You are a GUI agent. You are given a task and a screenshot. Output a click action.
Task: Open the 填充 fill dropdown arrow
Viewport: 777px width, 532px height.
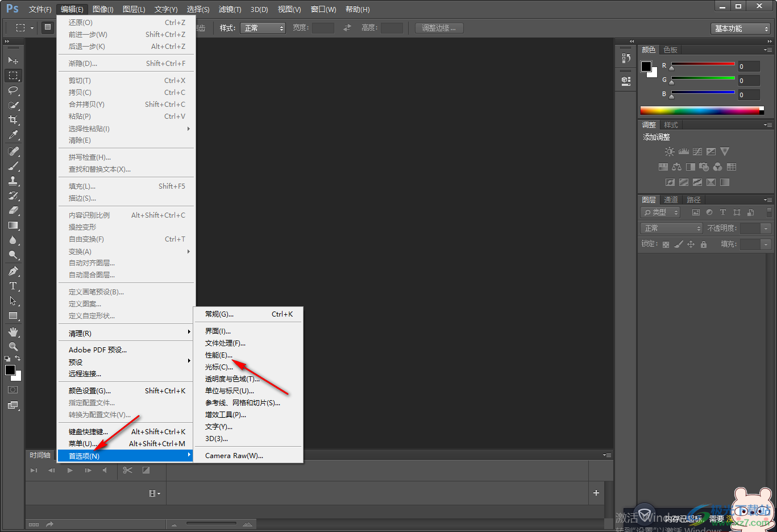pos(766,244)
